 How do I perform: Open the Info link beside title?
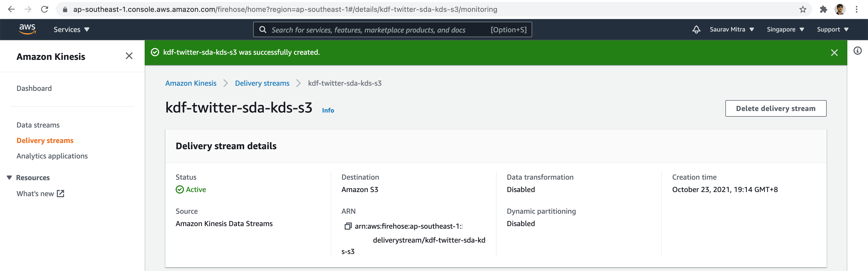[328, 110]
